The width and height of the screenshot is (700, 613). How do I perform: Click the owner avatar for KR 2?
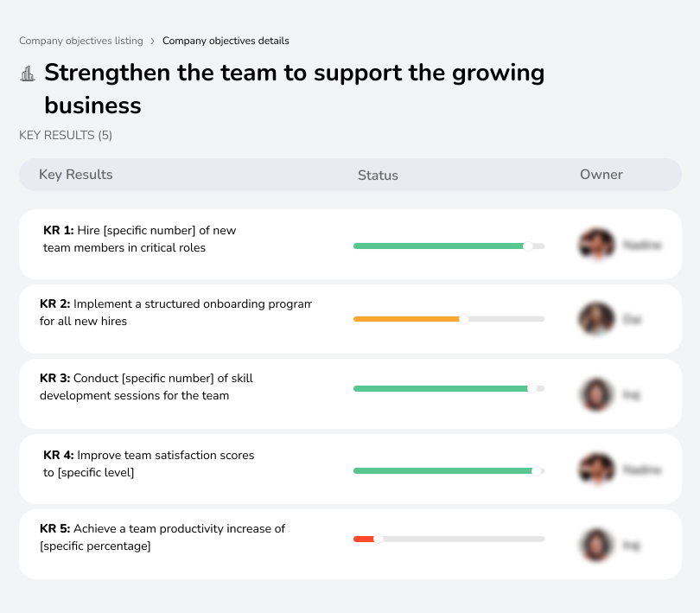596,318
